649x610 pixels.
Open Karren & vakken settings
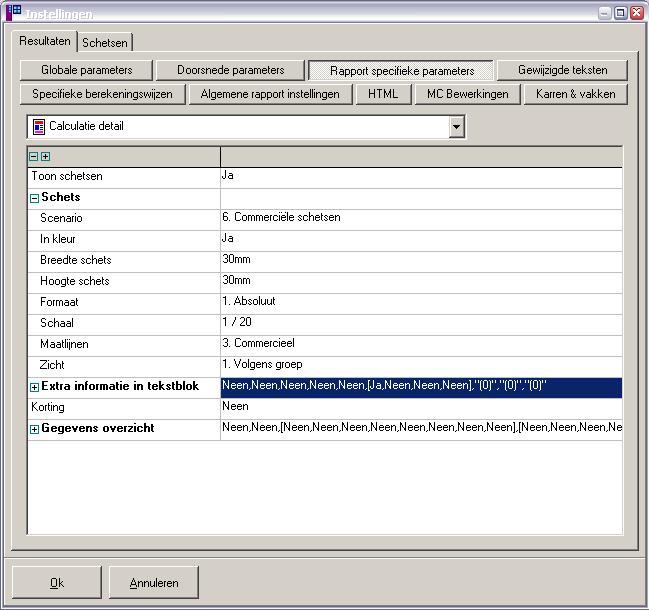point(576,94)
